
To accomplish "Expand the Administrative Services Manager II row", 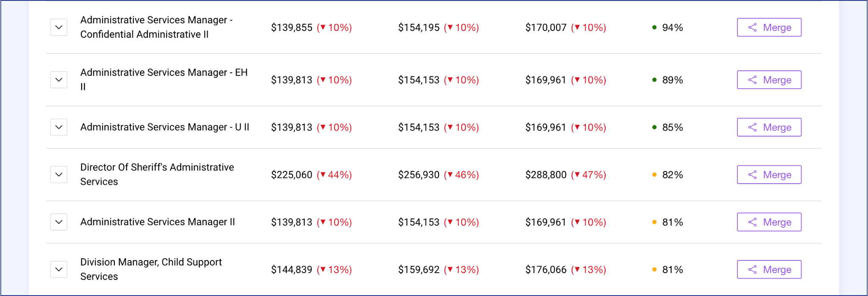I will 59,222.
